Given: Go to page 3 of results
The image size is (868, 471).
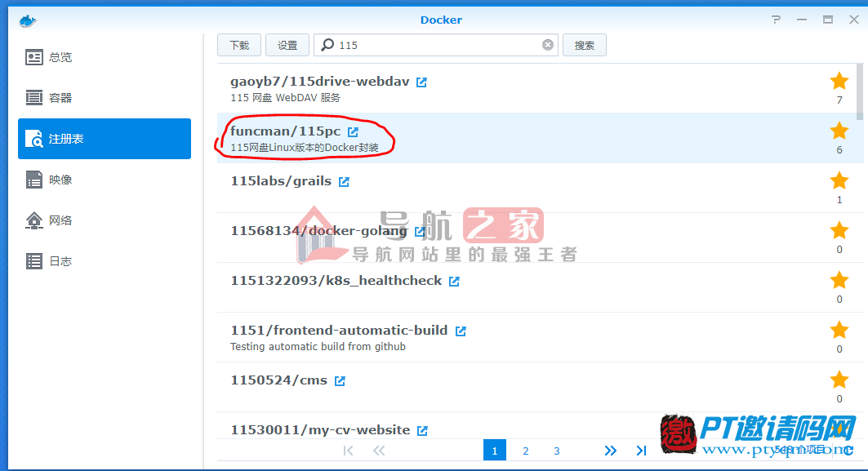Looking at the screenshot, I should [556, 451].
